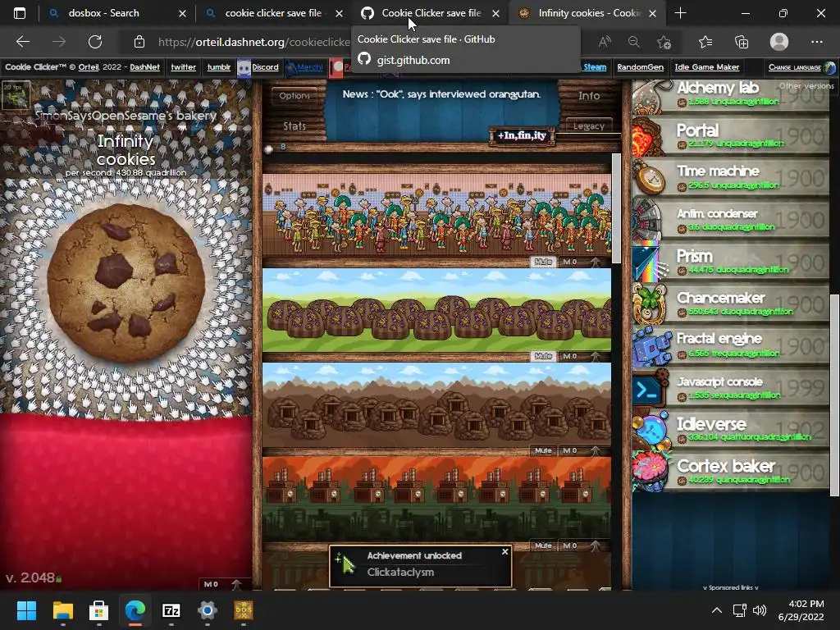This screenshot has height=630, width=840.
Task: Open the Orteil link
Action: pos(89,67)
